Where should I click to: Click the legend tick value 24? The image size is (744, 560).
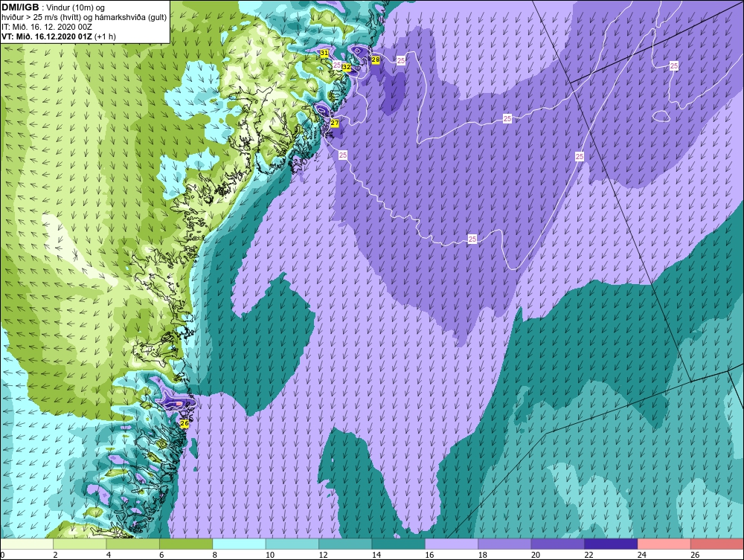(x=641, y=555)
